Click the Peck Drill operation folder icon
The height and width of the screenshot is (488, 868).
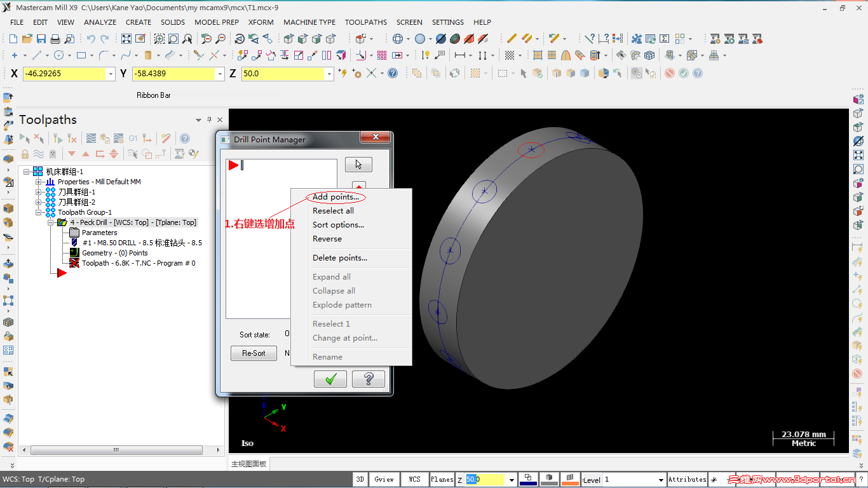pos(62,222)
